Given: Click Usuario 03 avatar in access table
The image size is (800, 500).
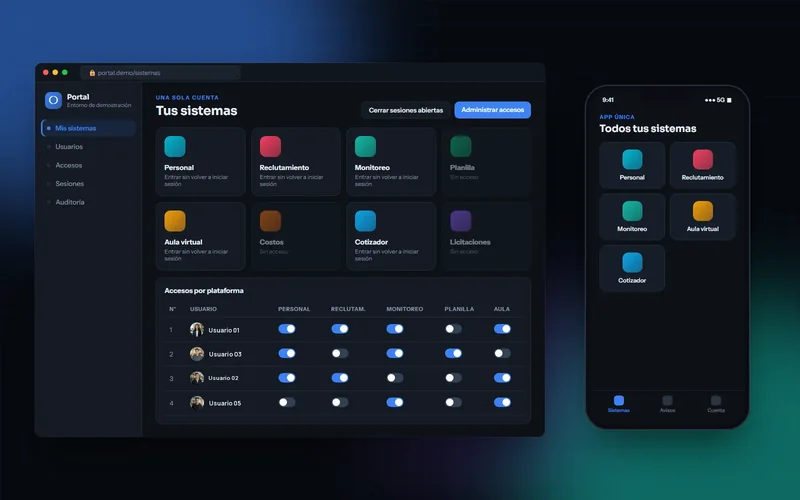Looking at the screenshot, I should coord(197,354).
